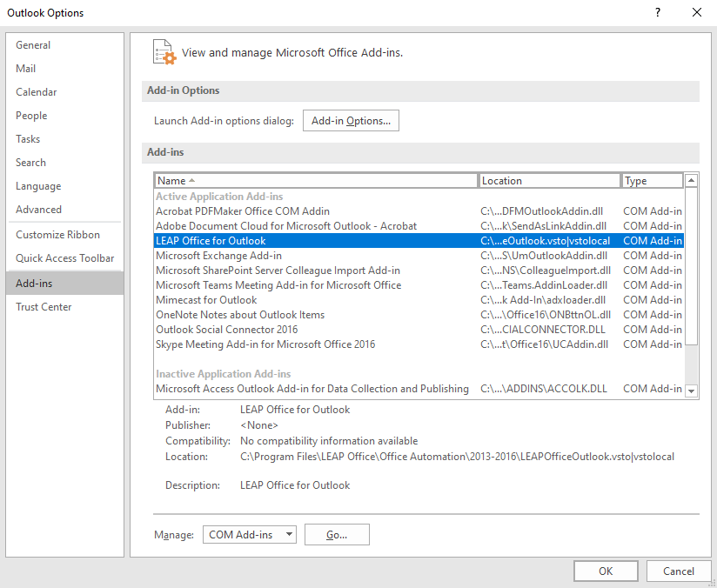717x588 pixels.
Task: Dismiss the dialog with Cancel
Action: 679,571
